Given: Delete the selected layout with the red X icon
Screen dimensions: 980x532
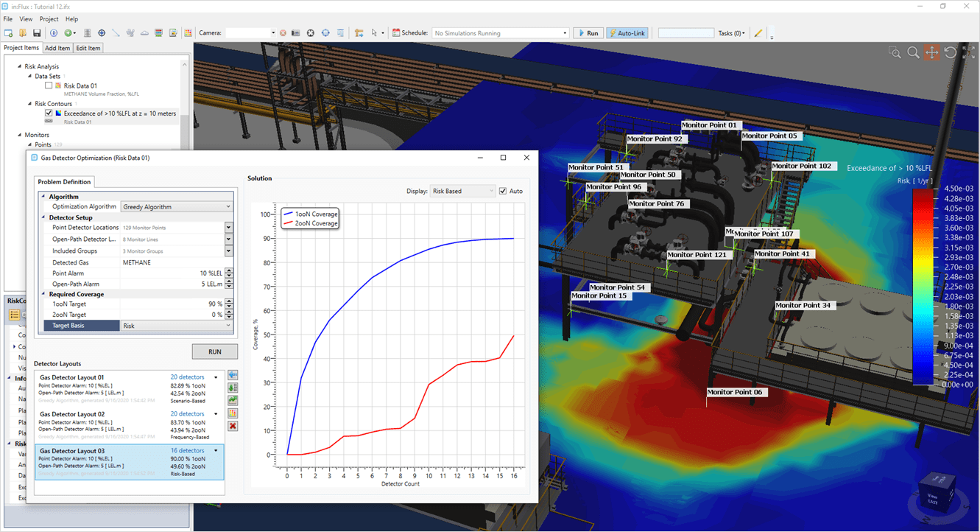Looking at the screenshot, I should click(233, 426).
